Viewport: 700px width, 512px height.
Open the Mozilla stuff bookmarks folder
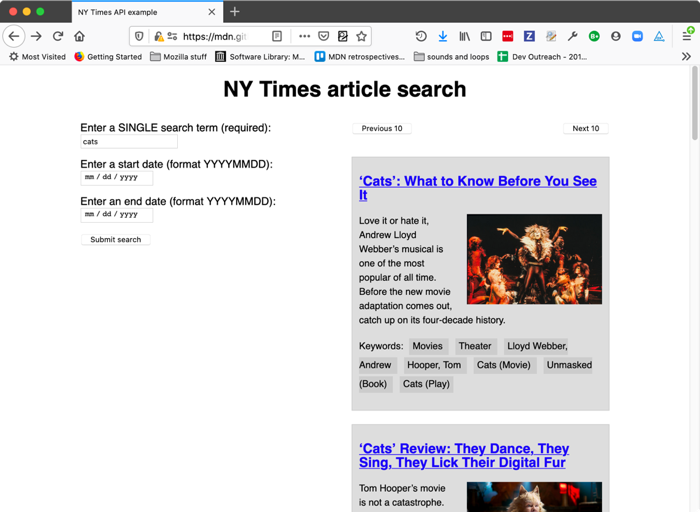pos(178,57)
